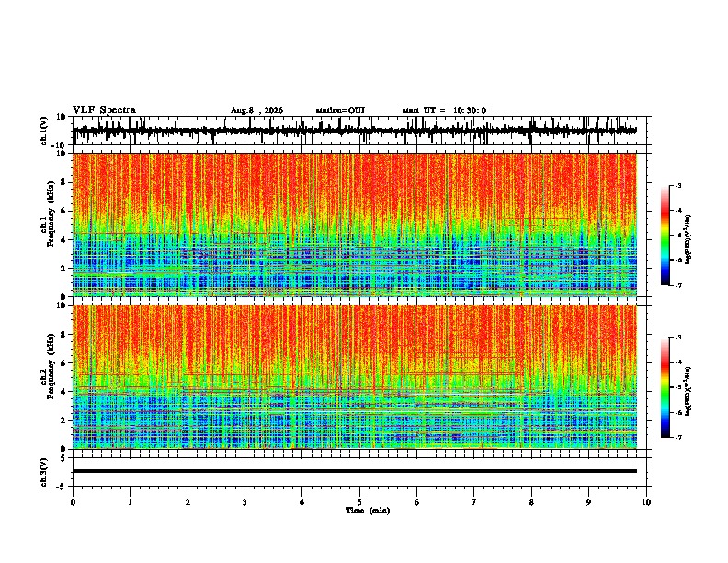
Task: Click the "8" kHz tick on the ch.1 spectrogram axis
Action: point(63,182)
